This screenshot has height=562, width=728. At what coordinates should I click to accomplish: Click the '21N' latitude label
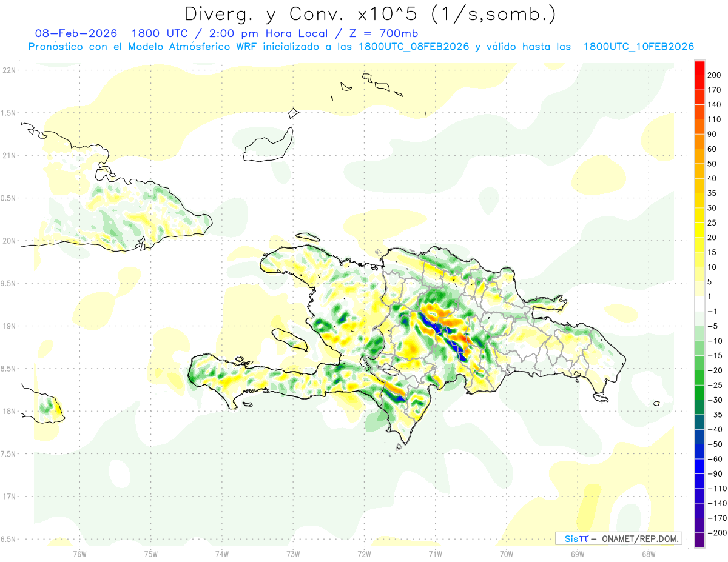[x=8, y=155]
